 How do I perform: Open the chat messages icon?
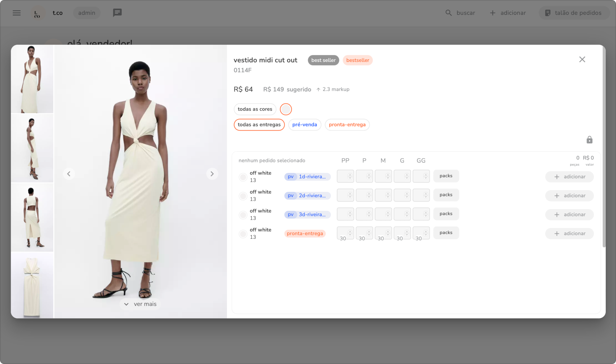point(117,13)
